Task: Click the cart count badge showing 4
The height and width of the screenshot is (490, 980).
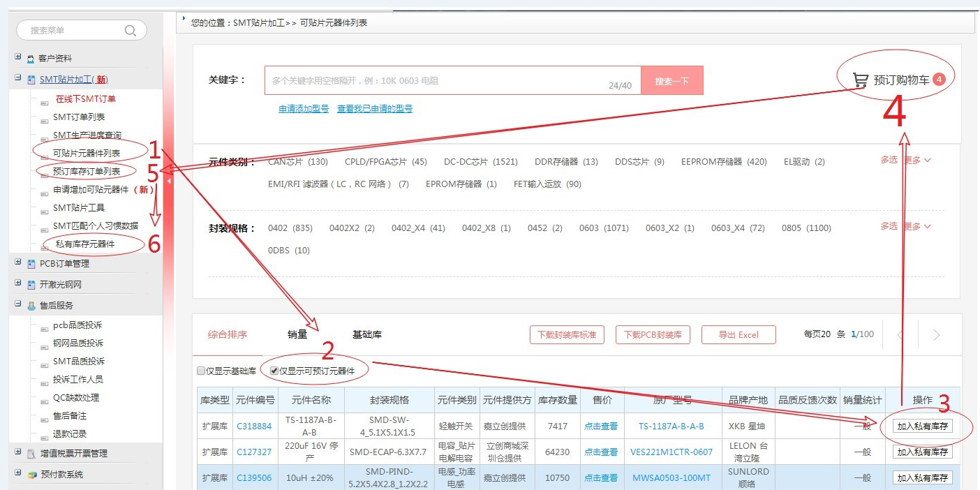Action: [x=939, y=80]
